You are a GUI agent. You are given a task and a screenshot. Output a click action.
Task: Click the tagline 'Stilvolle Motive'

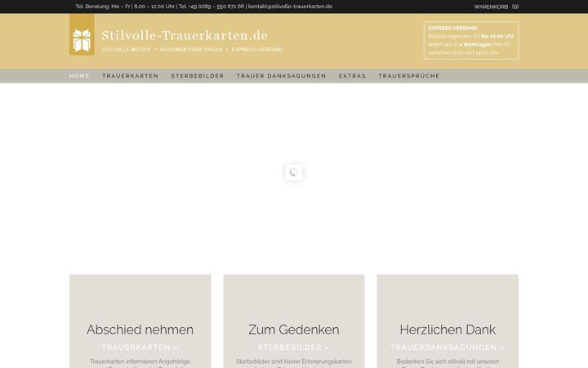click(x=127, y=50)
